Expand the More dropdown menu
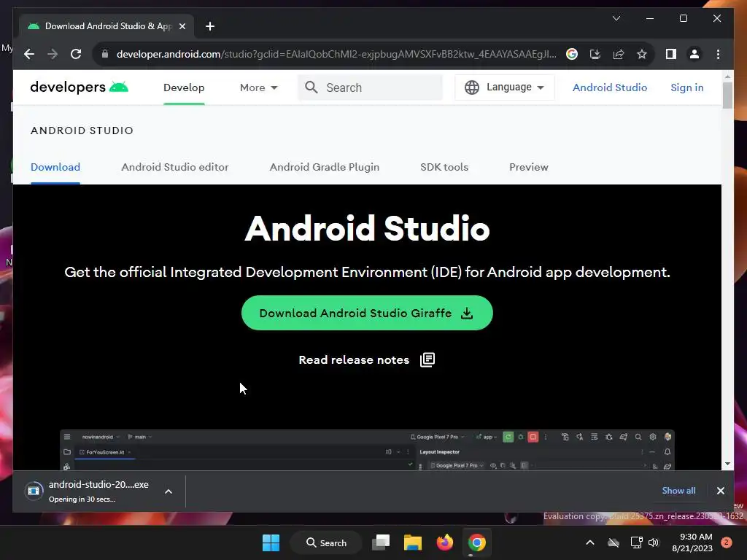The width and height of the screenshot is (747, 560). click(259, 87)
